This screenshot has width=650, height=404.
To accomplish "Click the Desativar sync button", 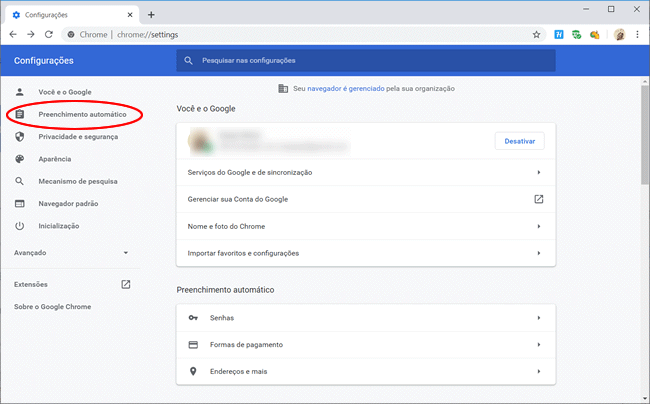I will pos(519,141).
